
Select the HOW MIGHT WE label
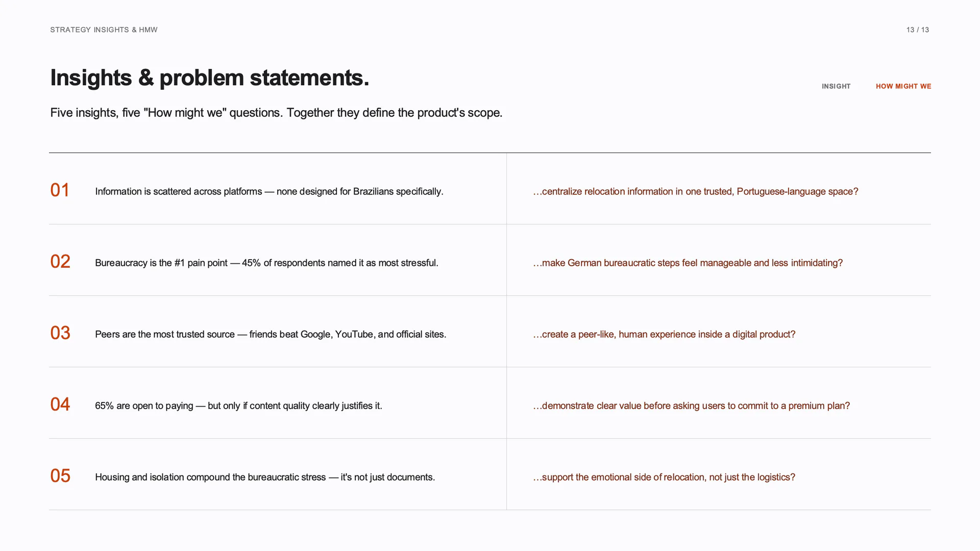(x=903, y=86)
